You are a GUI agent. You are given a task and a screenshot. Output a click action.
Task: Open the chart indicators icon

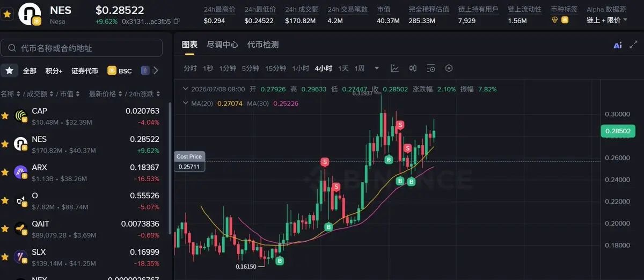point(394,68)
